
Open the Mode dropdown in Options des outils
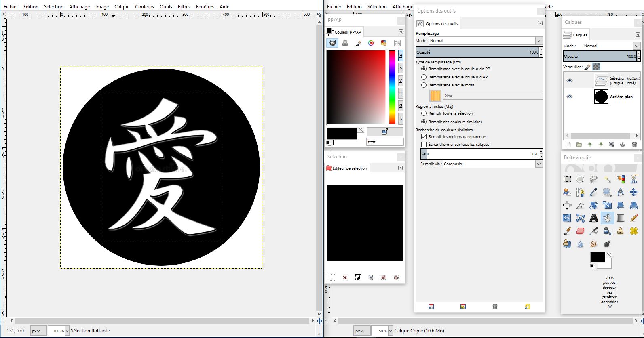point(486,41)
